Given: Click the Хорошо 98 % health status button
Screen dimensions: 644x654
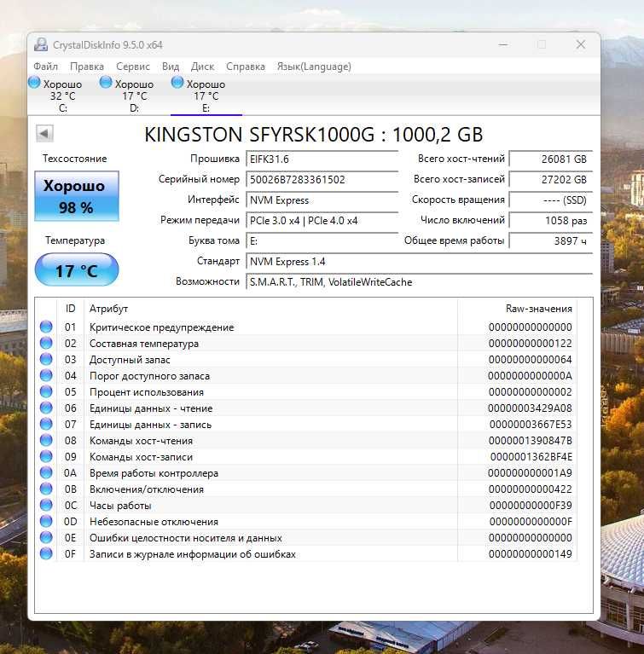Looking at the screenshot, I should click(77, 196).
